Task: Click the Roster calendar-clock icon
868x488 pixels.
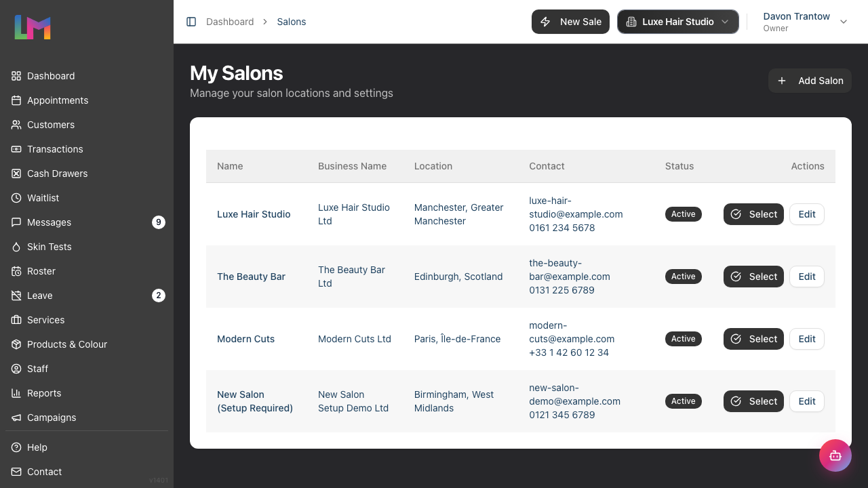Action: click(16, 271)
